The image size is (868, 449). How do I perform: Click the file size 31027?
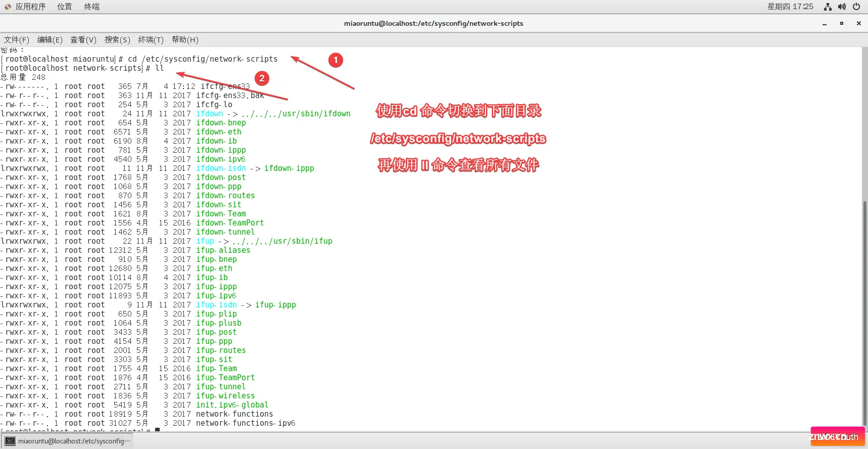click(x=120, y=423)
